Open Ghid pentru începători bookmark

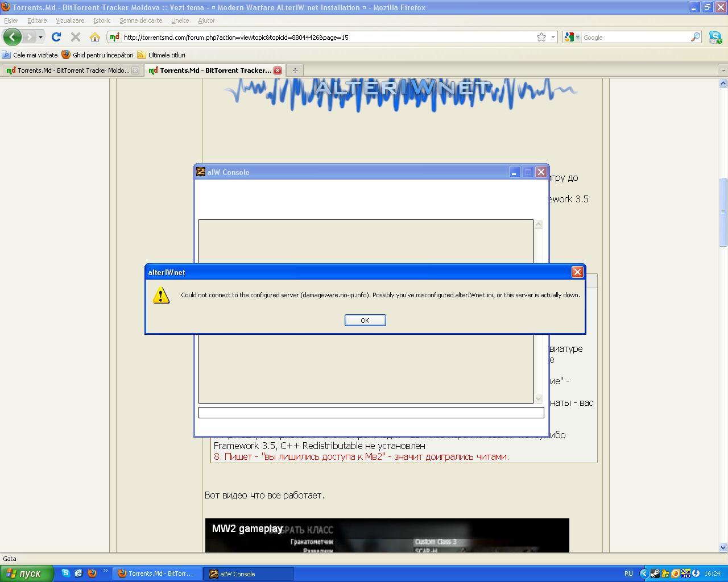(97, 55)
